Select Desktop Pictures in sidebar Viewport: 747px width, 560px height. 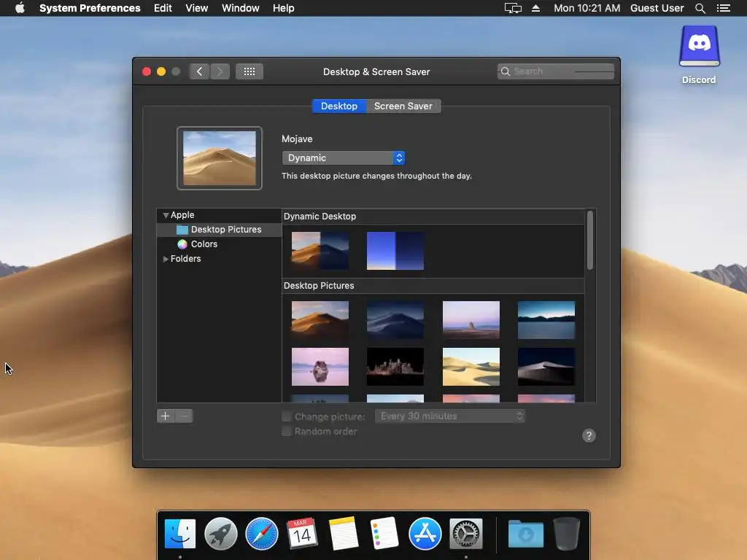pos(219,230)
